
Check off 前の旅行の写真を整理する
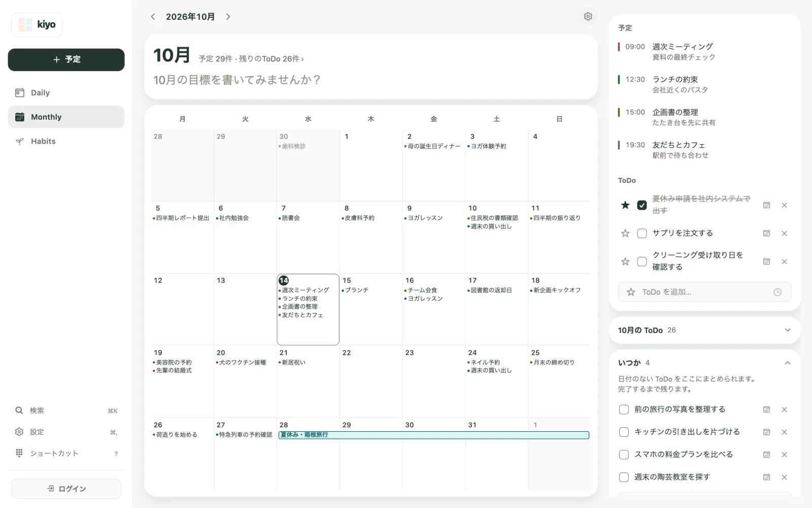coord(624,409)
